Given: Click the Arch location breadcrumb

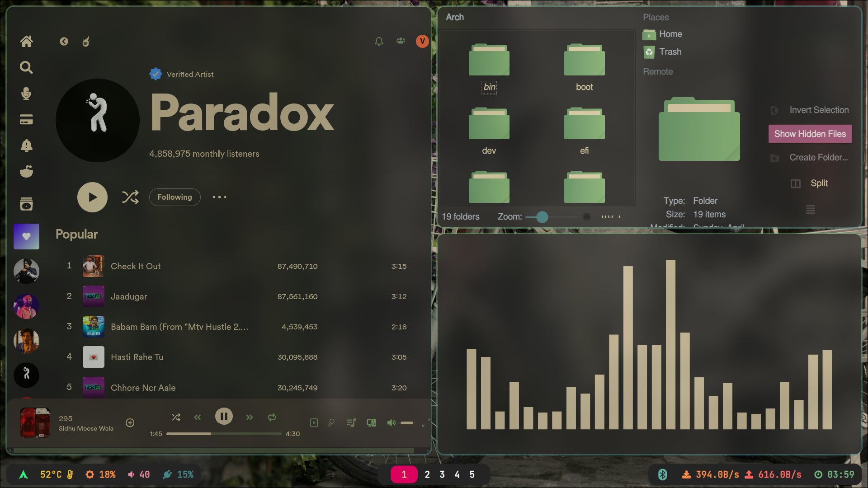Looking at the screenshot, I should (455, 17).
